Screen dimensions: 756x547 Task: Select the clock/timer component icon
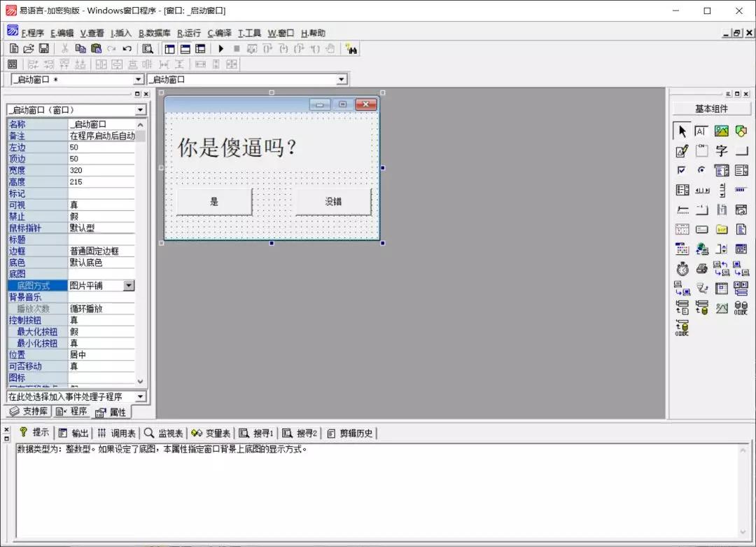coord(682,268)
